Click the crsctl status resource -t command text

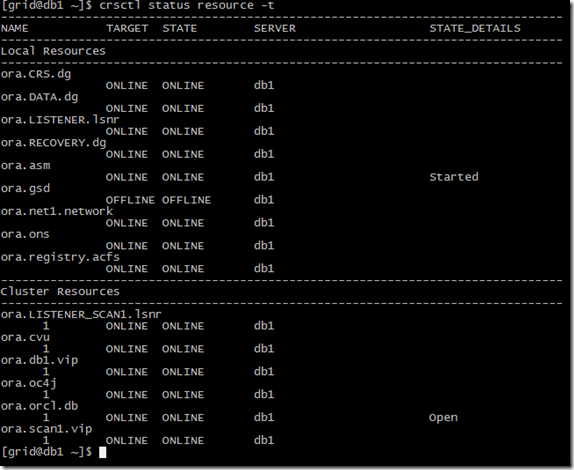pyautogui.click(x=186, y=5)
